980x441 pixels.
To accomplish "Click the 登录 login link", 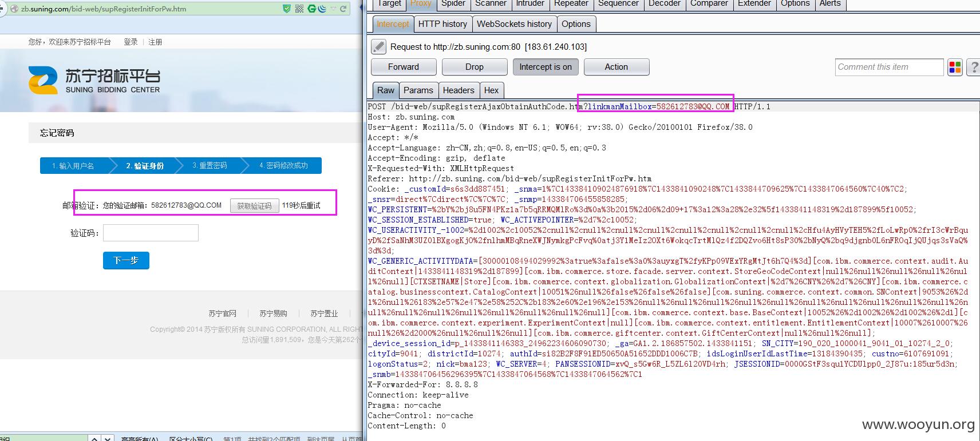I will click(131, 42).
